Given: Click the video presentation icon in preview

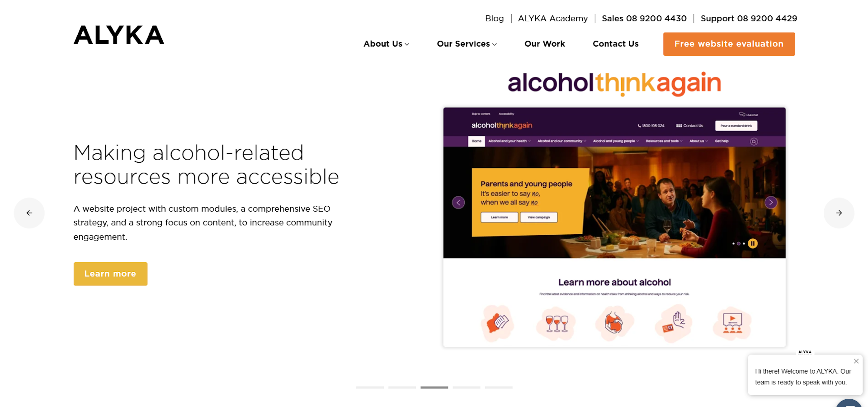Looking at the screenshot, I should [x=732, y=323].
